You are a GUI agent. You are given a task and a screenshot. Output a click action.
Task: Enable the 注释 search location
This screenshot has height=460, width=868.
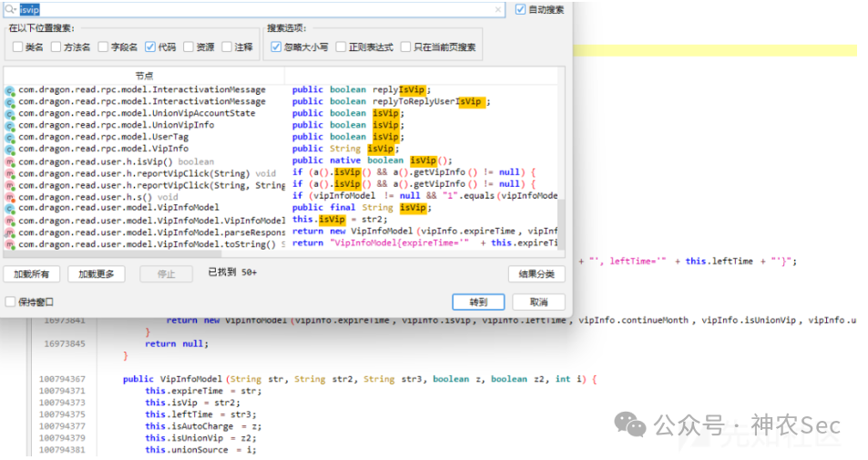coord(227,47)
